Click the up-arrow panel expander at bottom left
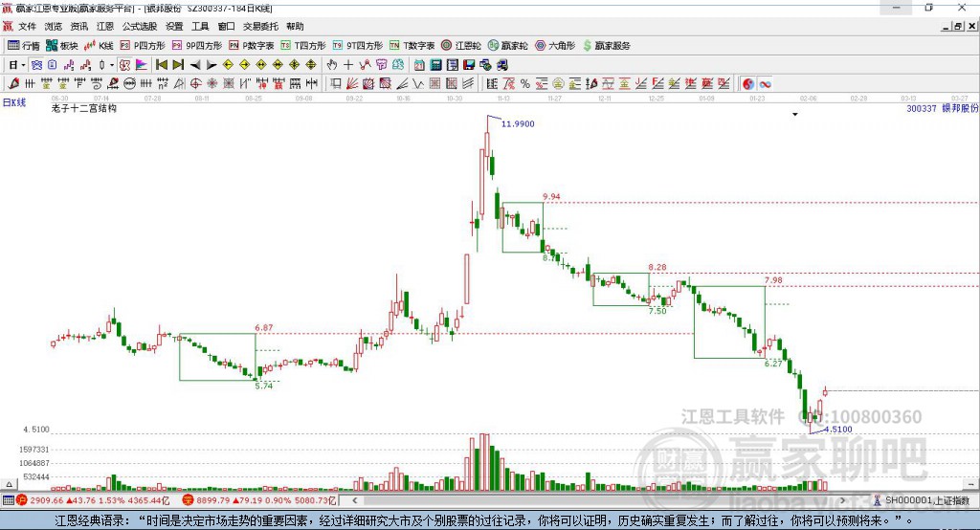Screen dimensions: 980x530 (9, 484)
